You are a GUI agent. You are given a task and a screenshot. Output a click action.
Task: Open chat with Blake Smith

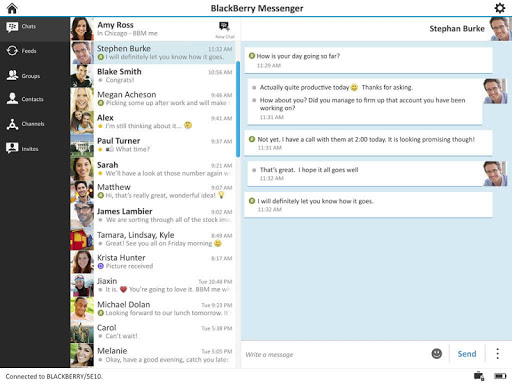[x=152, y=76]
